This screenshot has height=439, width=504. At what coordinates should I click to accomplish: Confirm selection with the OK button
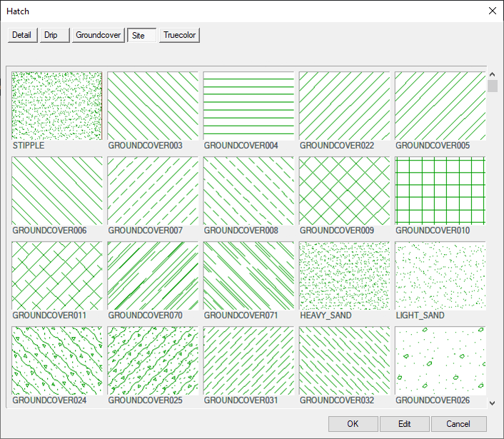(x=353, y=424)
